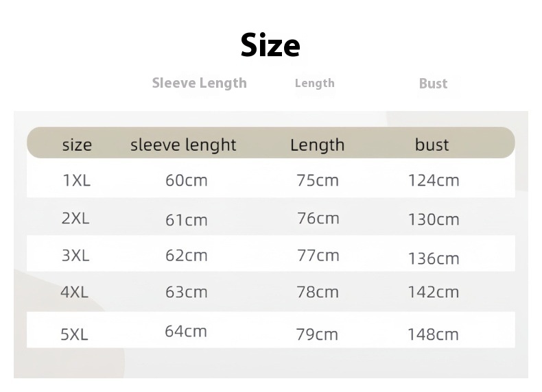Select the "sleeve lenght" column header
Screen dimensions: 542x392
pyautogui.click(x=183, y=145)
